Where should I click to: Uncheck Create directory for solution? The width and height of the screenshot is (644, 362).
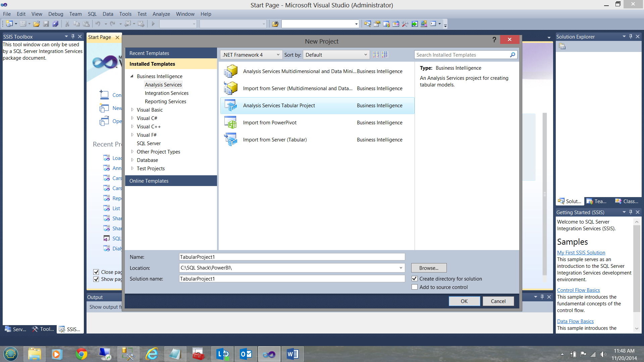[x=415, y=279]
